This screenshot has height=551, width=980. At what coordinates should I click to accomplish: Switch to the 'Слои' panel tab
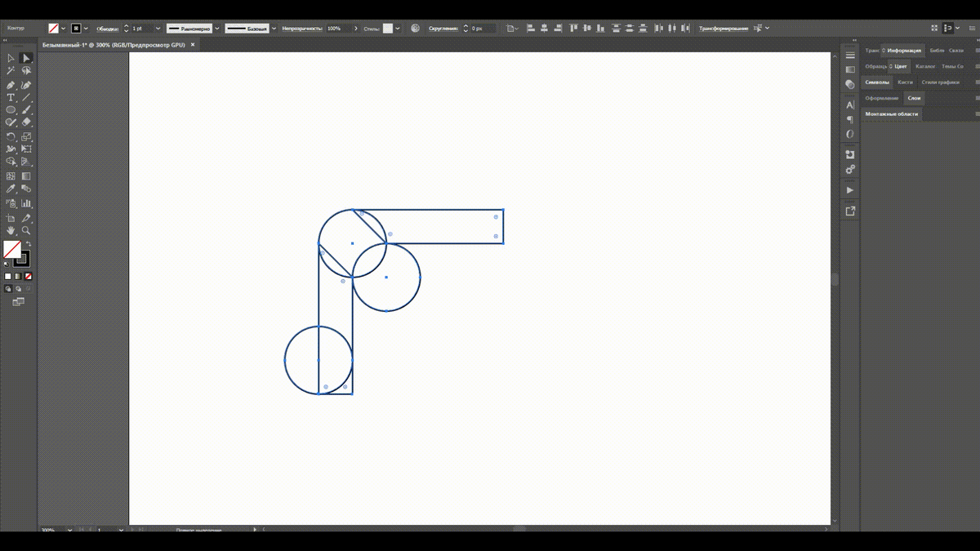914,98
